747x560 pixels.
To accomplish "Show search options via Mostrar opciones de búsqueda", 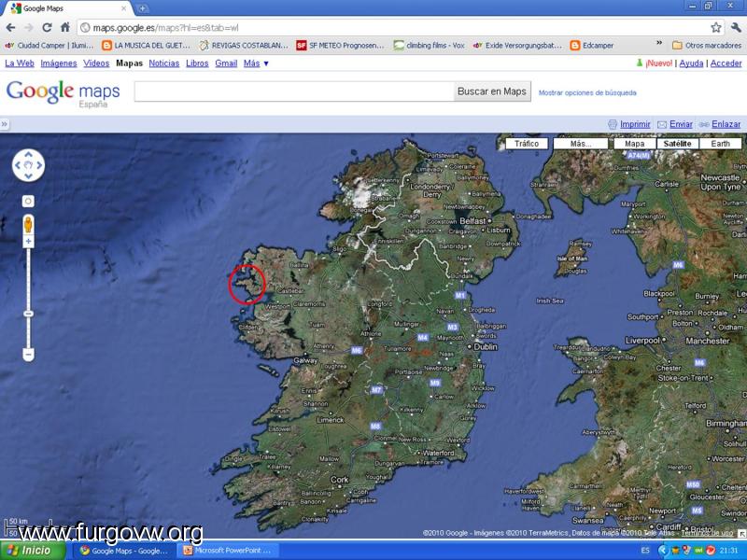I will [587, 92].
